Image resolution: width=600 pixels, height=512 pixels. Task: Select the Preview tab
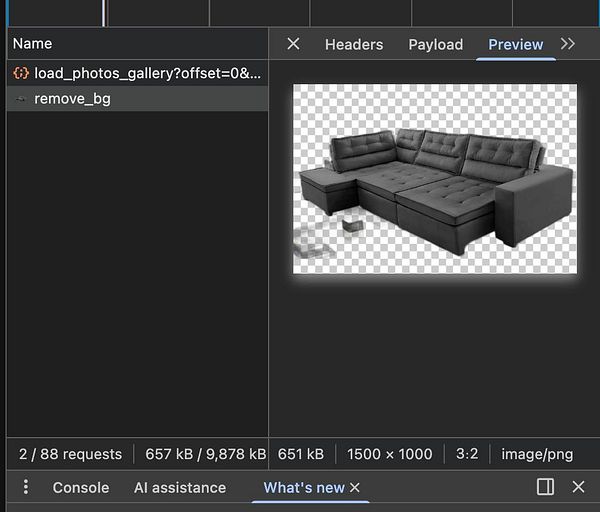click(x=515, y=44)
